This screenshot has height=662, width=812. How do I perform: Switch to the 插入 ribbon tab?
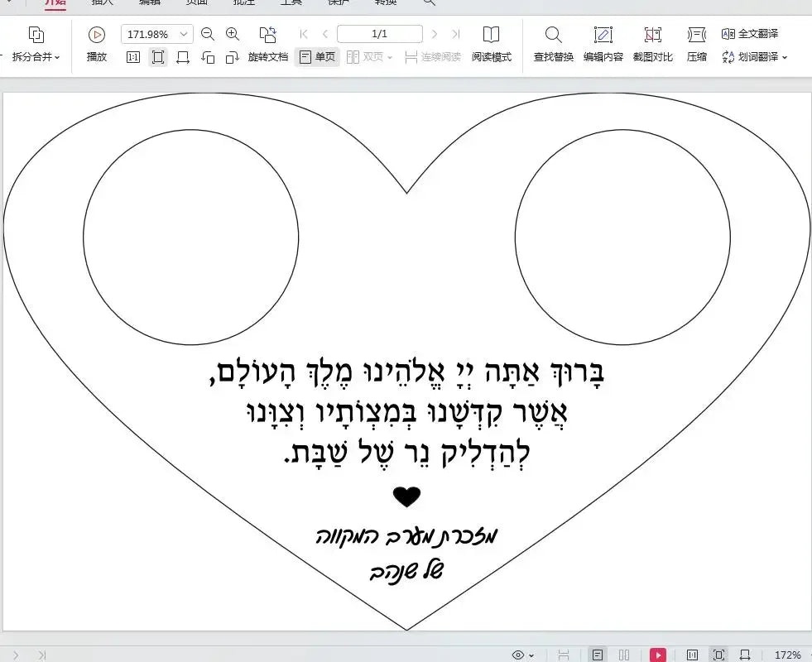(102, 2)
